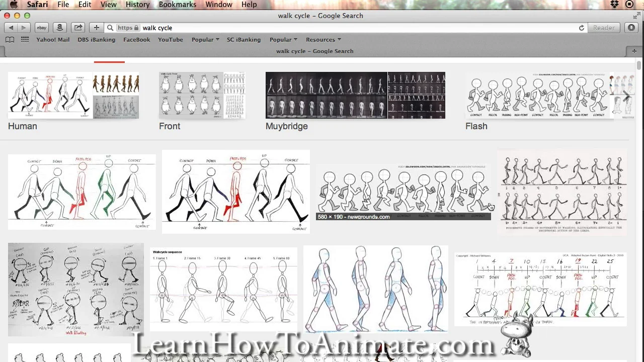Open the FaceBook bookmark
The height and width of the screenshot is (362, 644).
(137, 40)
